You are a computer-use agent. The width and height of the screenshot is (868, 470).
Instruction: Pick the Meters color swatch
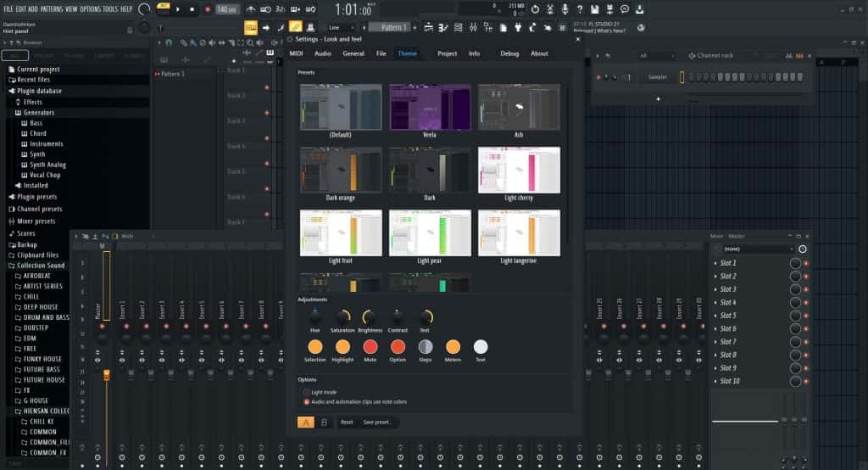point(453,347)
